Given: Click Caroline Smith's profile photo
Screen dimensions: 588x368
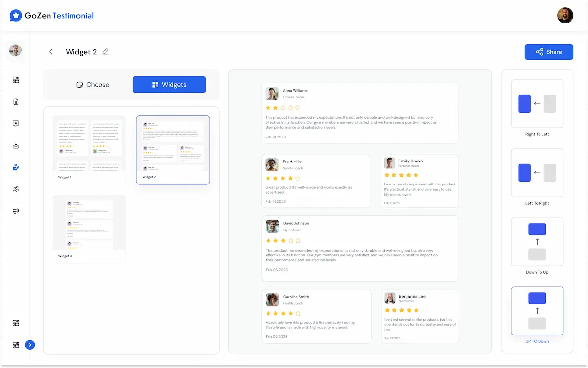Looking at the screenshot, I should coord(272,299).
